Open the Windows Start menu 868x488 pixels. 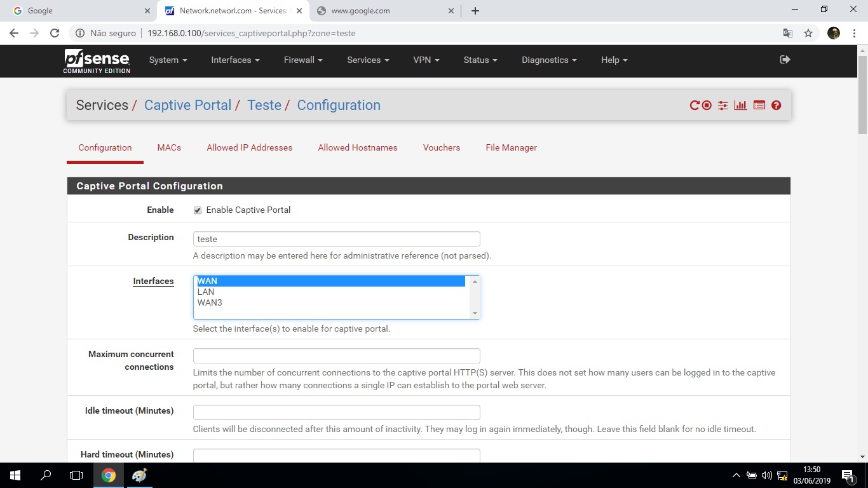(15, 475)
